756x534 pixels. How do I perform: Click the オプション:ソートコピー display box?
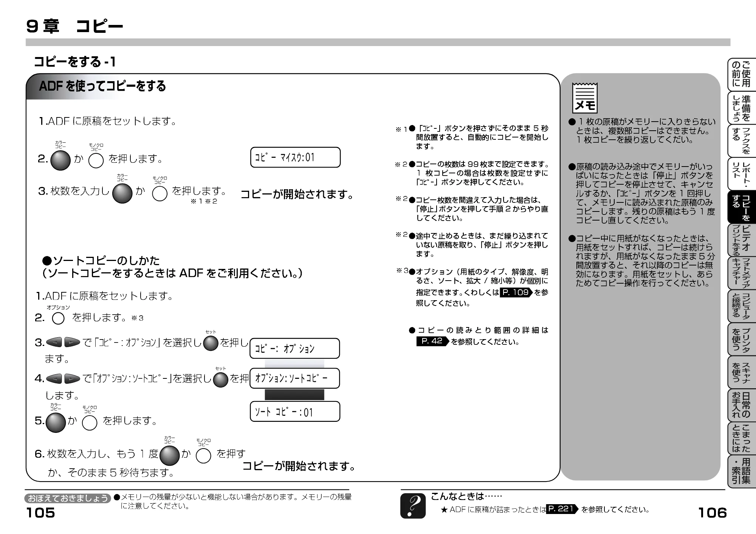(294, 378)
